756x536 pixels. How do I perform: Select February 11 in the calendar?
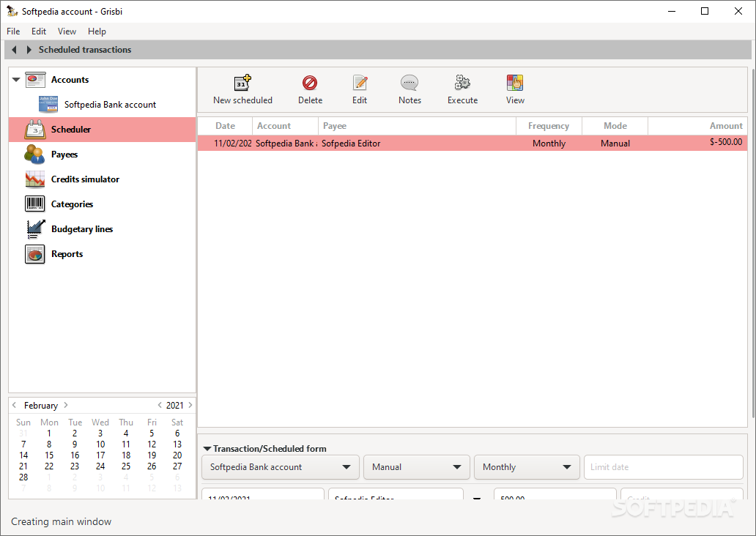(x=126, y=444)
